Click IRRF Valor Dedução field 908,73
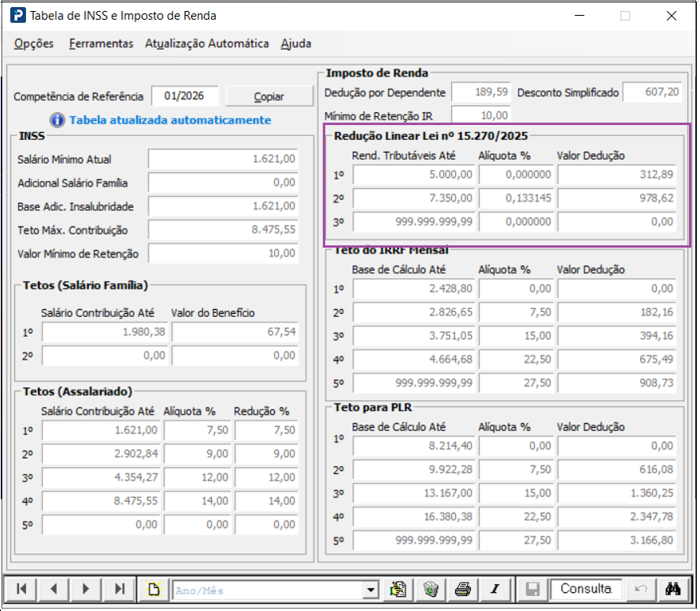The height and width of the screenshot is (611, 700). click(617, 383)
